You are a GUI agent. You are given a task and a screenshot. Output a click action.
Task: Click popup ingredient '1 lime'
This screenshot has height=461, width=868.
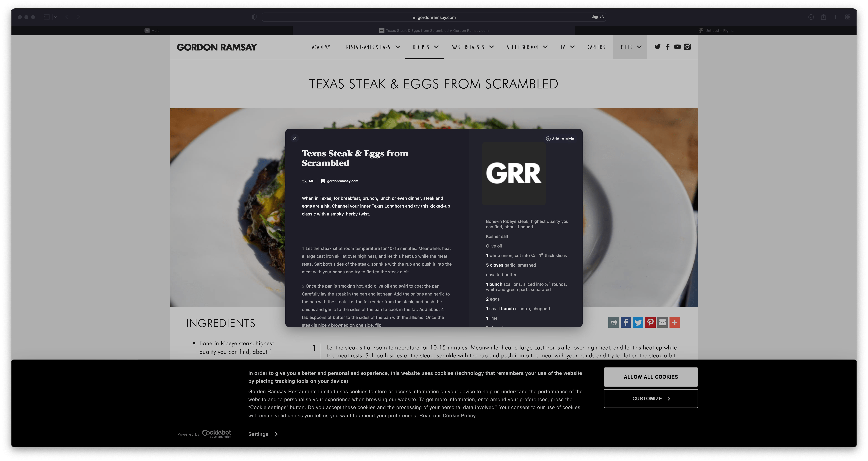[491, 318]
